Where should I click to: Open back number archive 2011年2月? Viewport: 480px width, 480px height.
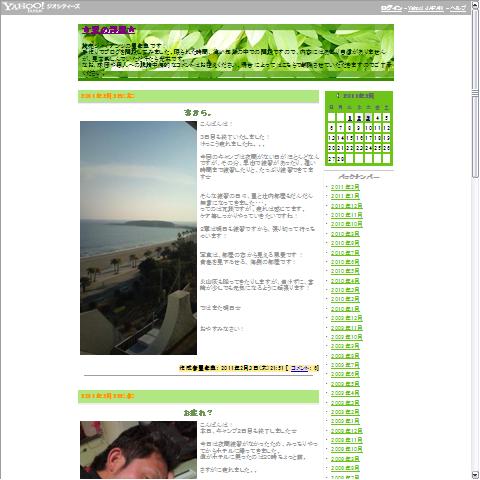pyautogui.click(x=345, y=187)
